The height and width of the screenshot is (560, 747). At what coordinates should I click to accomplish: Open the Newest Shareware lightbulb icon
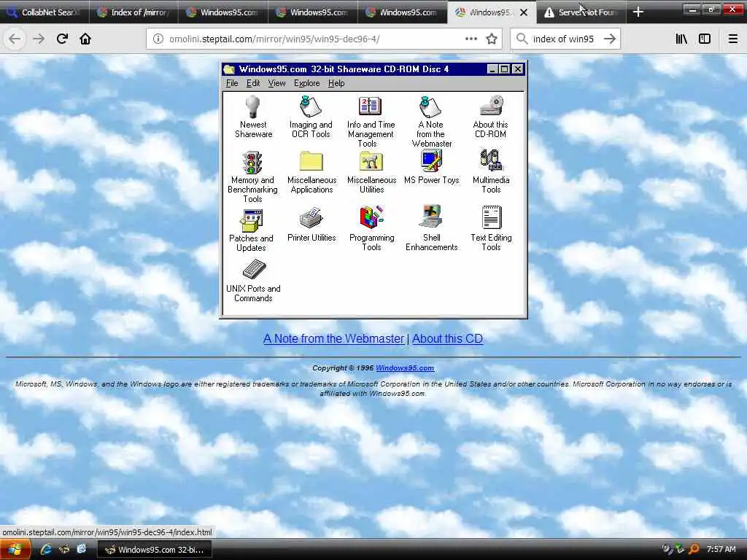[x=252, y=106]
